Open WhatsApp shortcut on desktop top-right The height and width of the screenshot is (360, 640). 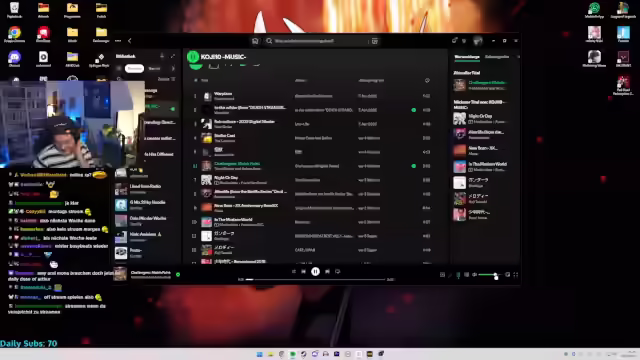[594, 10]
